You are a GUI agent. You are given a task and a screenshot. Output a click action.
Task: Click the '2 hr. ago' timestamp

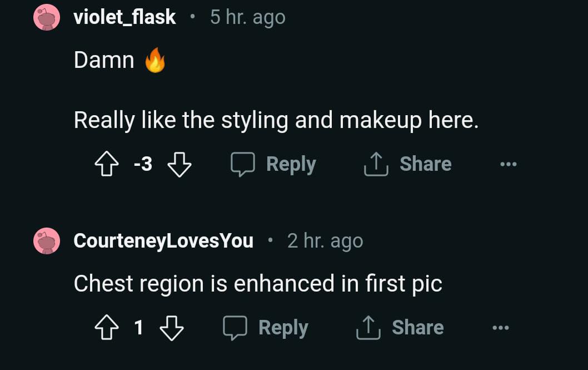pos(325,241)
